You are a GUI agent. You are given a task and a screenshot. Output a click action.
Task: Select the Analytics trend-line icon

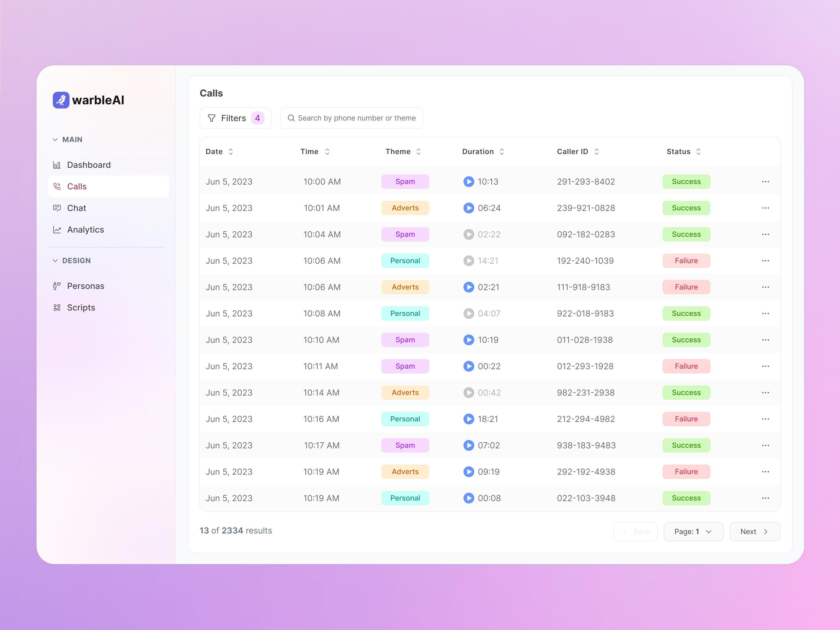57,229
